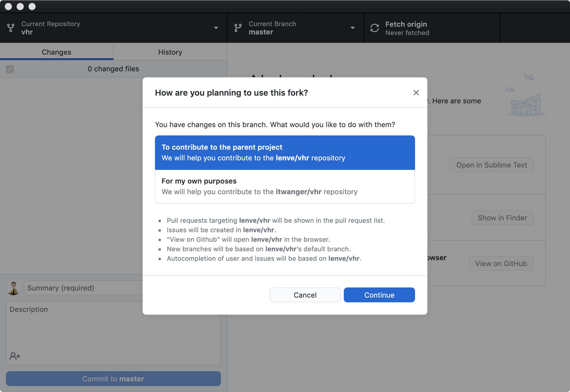This screenshot has width=570, height=392.
Task: Close the fork dialog with X
Action: (416, 93)
